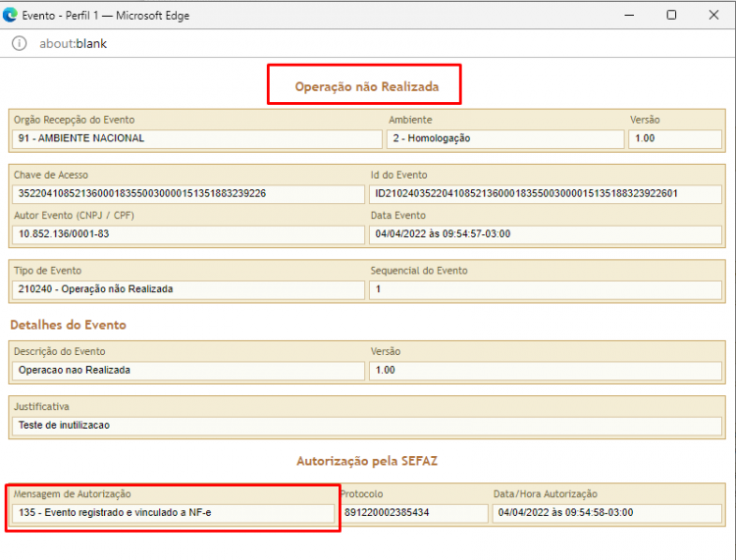Click the Data/Hora Autorização label
Screen dimensions: 736x560
pos(546,494)
